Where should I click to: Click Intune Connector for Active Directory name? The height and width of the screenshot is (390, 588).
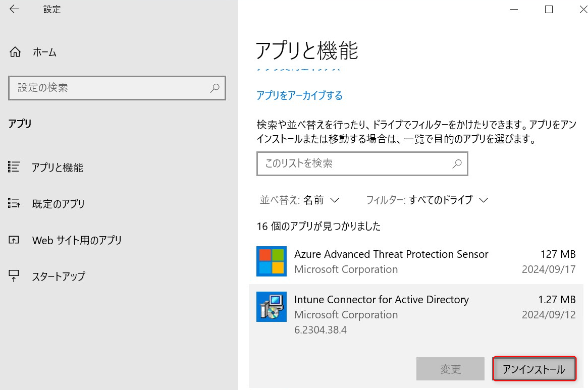coord(382,300)
